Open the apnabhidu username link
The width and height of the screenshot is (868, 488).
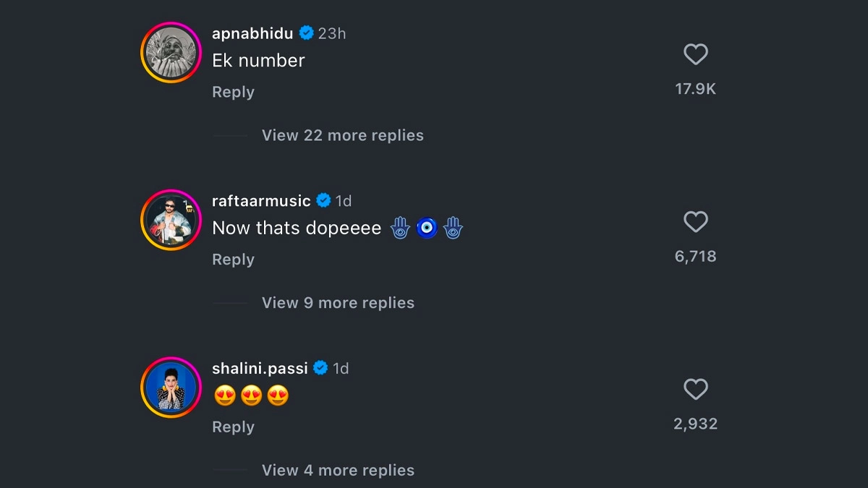point(252,33)
